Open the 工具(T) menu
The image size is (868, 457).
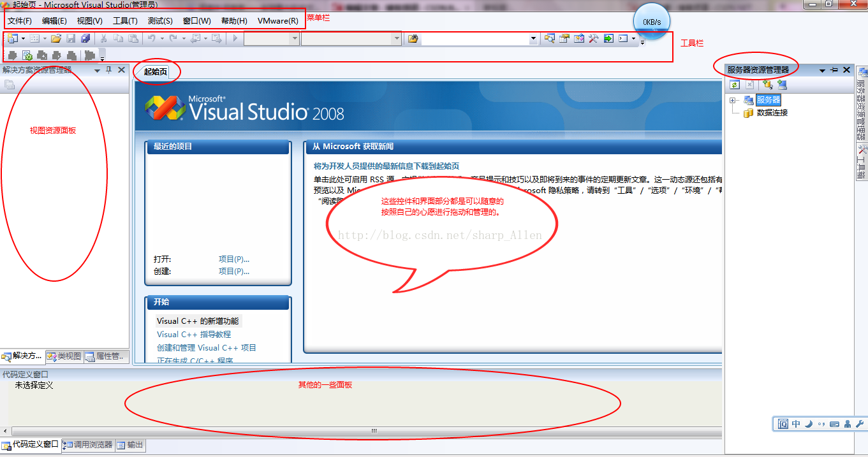click(x=125, y=21)
